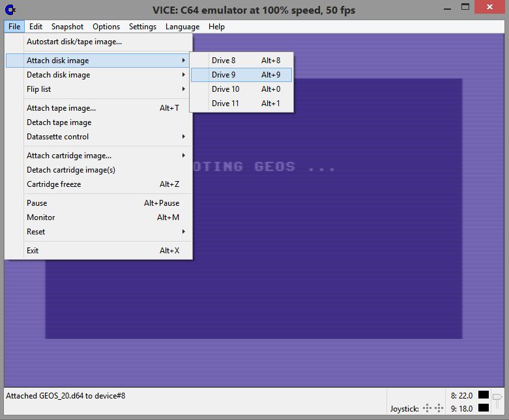Viewport: 509px width, 420px height.
Task: Click the status bar flag icon
Action: click(497, 401)
